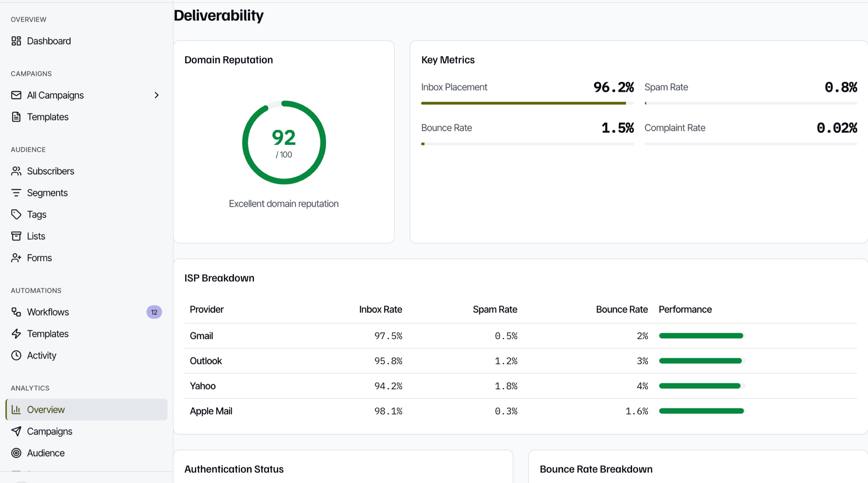Screen dimensions: 868x483
Task: Open Dashboard in the sidebar
Action: click(86, 41)
